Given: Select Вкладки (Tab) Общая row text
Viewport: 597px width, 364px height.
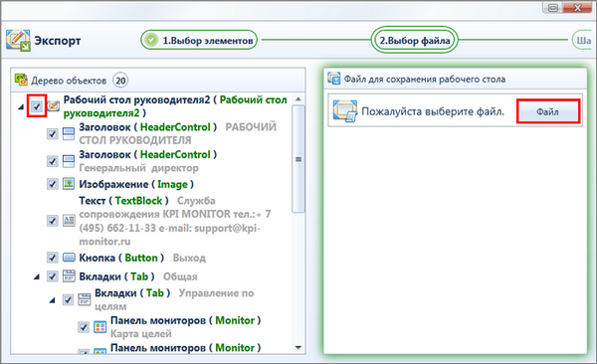Looking at the screenshot, I should tap(138, 276).
